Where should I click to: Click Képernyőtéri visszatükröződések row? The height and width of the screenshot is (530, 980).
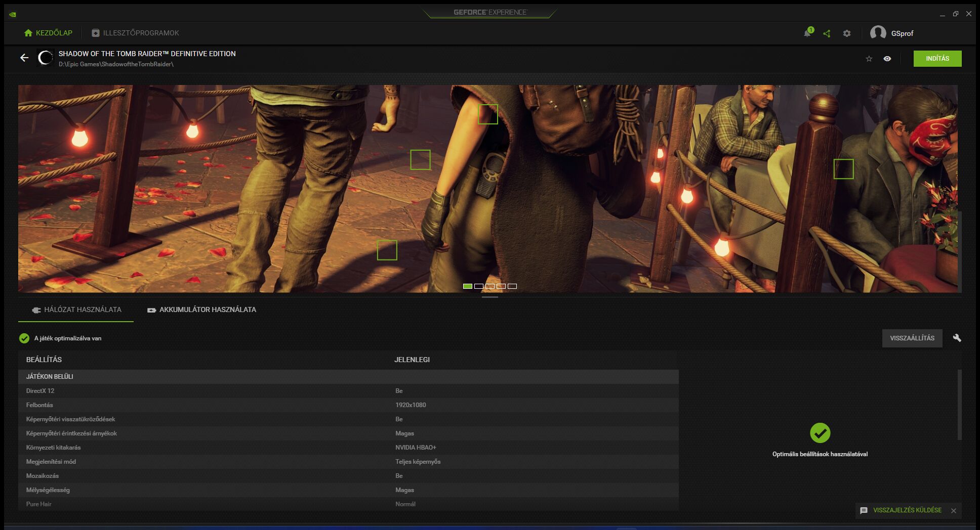(x=348, y=419)
